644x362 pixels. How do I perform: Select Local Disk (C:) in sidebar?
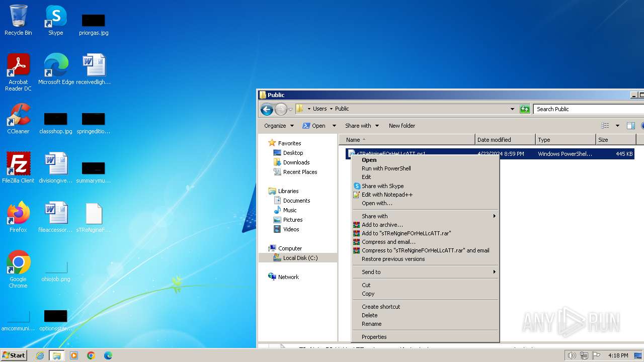(300, 258)
